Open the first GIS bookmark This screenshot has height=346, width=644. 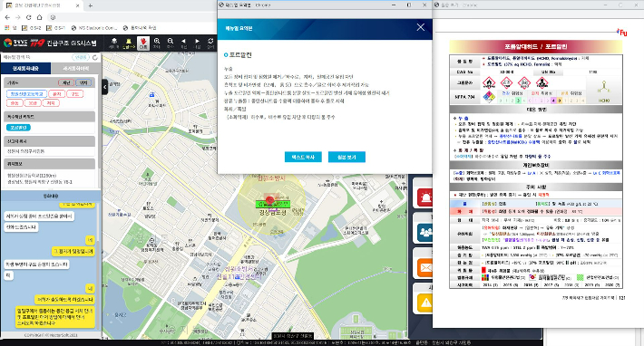pyautogui.click(x=32, y=28)
